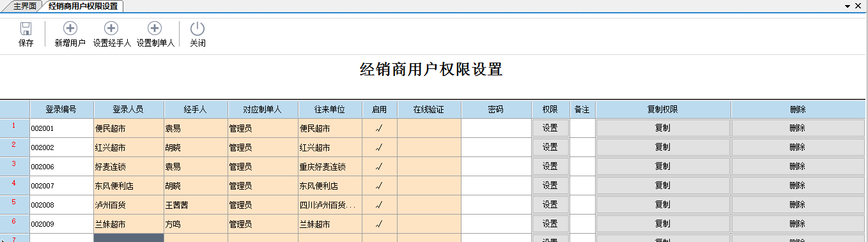Select 往来单位 cell 重庆好麦连锁
The width and height of the screenshot is (868, 242).
tap(330, 167)
